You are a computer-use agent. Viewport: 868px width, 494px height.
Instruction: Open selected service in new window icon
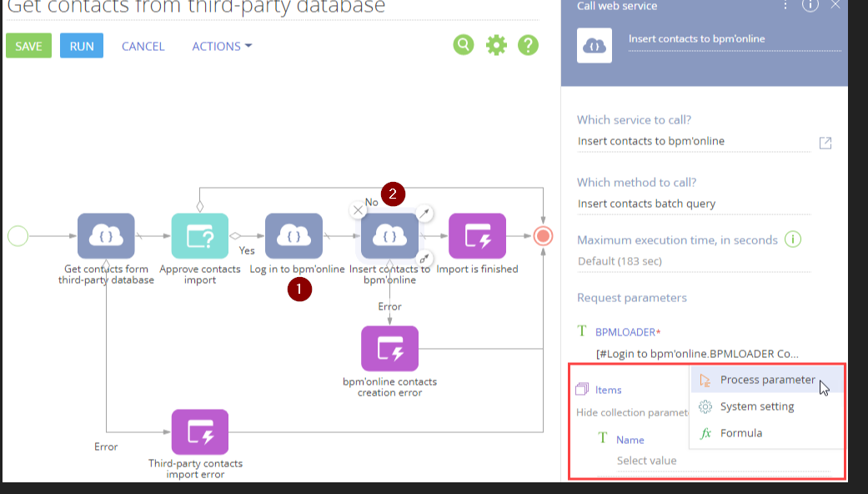pyautogui.click(x=825, y=143)
